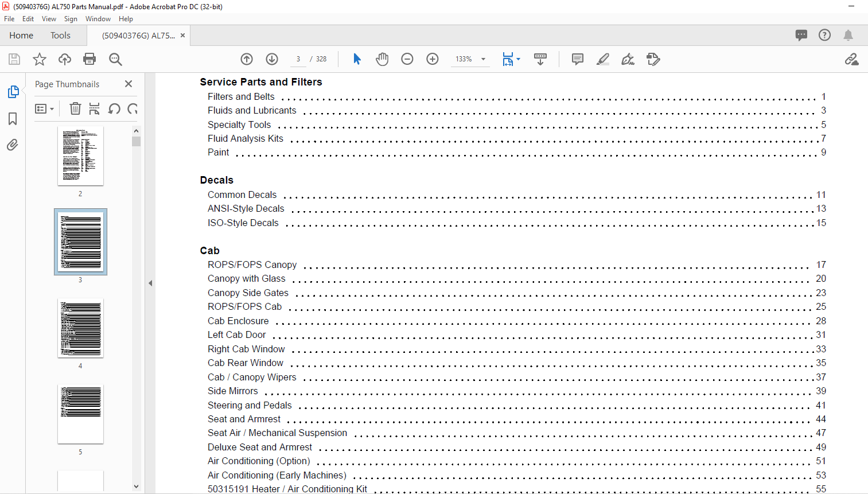This screenshot has height=494, width=868.
Task: Open the Sign menu
Action: pos(71,19)
